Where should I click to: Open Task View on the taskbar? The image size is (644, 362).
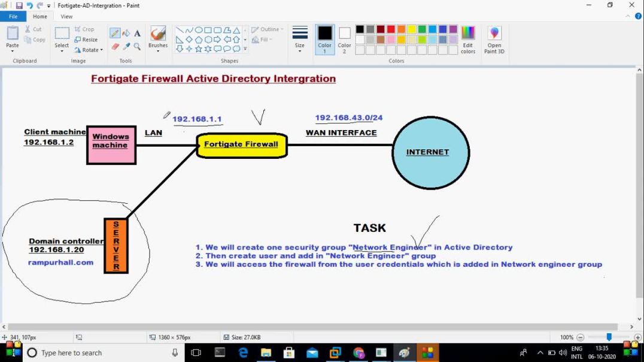pos(196,353)
